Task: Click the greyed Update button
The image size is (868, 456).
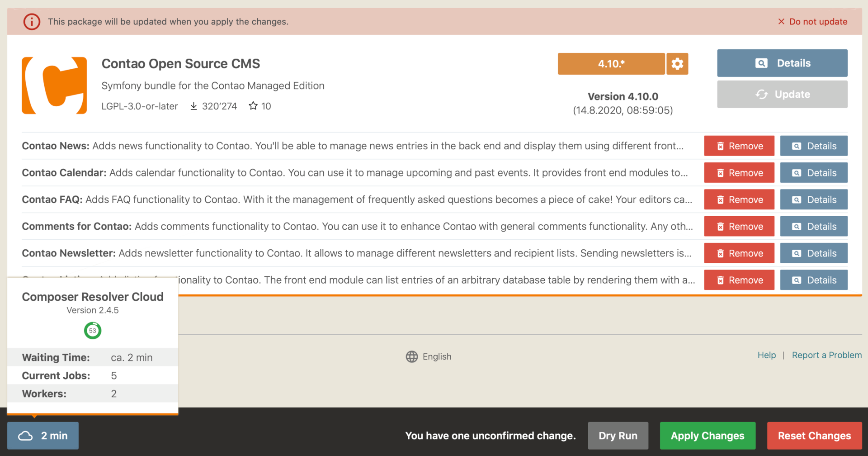Action: pos(782,94)
